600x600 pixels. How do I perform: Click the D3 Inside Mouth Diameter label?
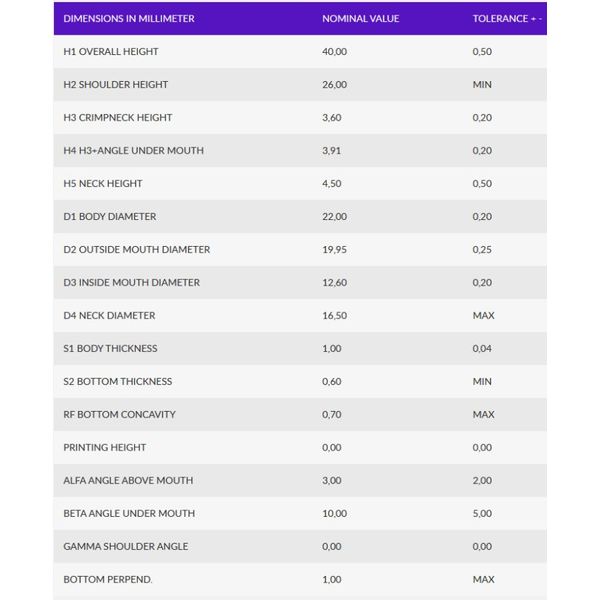click(x=132, y=282)
